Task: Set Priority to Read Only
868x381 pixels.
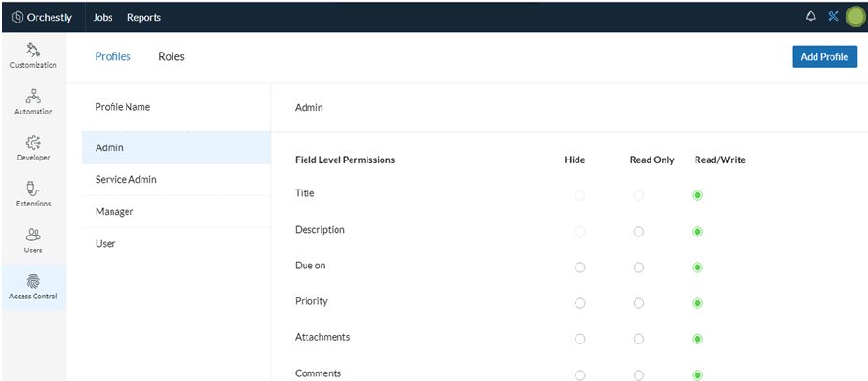Action: (x=639, y=303)
